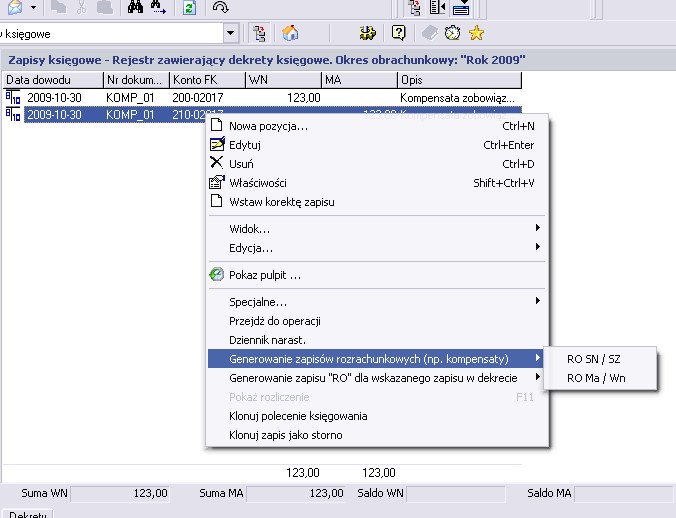Screen dimensions: 676x518
Task: Select 'RO Ma / Wn' submenu option
Action: (600, 378)
